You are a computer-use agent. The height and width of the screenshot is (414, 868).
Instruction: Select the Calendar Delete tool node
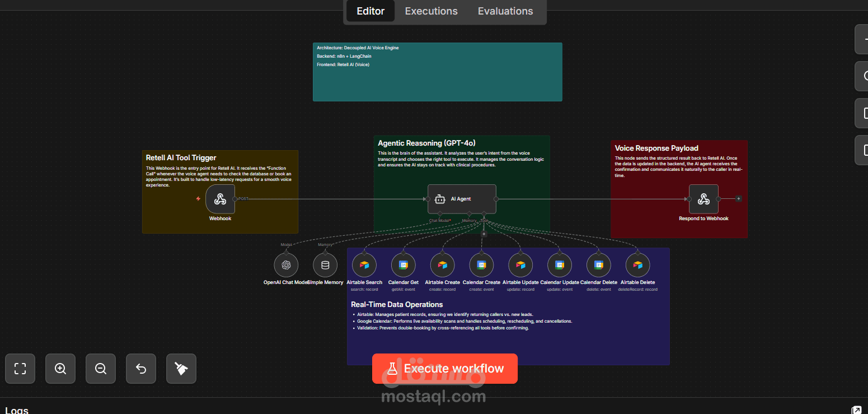599,265
